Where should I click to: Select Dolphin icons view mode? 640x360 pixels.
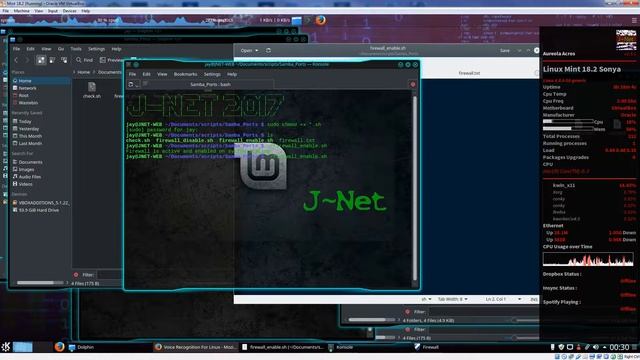(41, 60)
